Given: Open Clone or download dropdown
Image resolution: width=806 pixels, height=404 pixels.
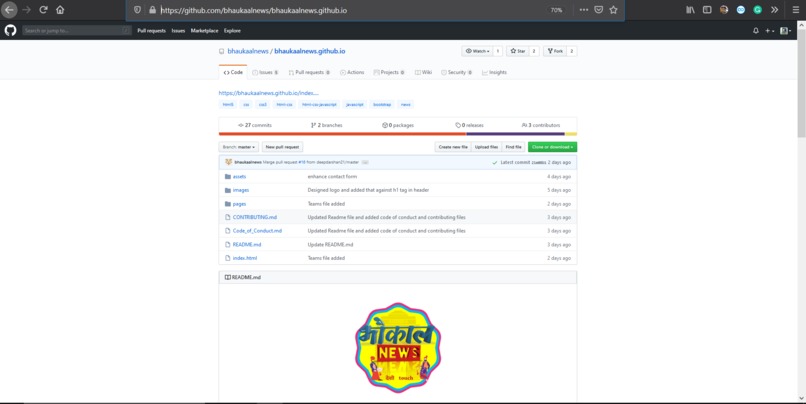Looking at the screenshot, I should (553, 147).
